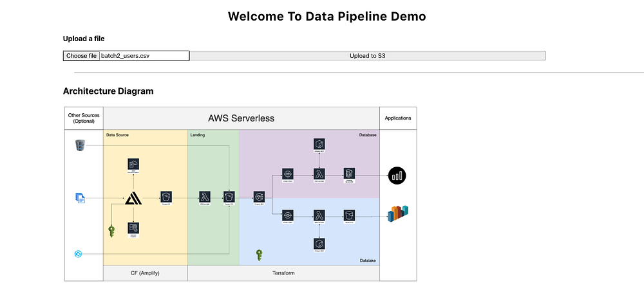The width and height of the screenshot is (644, 290).
Task: Click the Choose file button
Action: click(x=82, y=56)
